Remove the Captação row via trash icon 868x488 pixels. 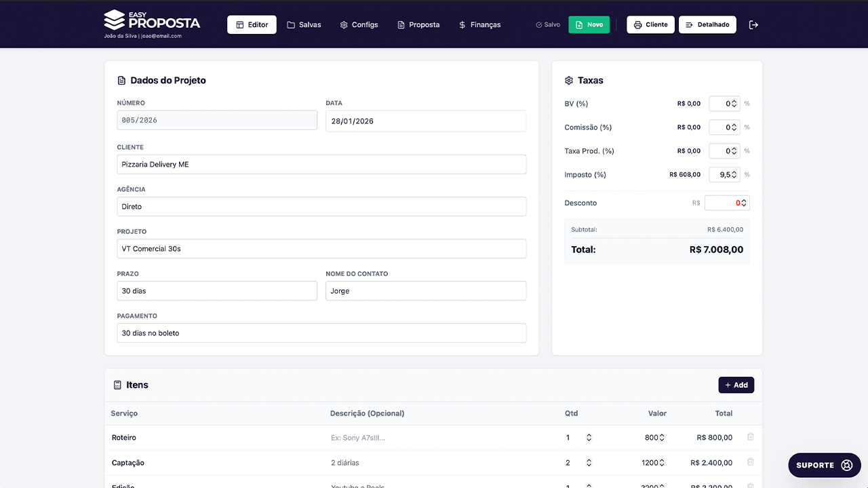[750, 462]
